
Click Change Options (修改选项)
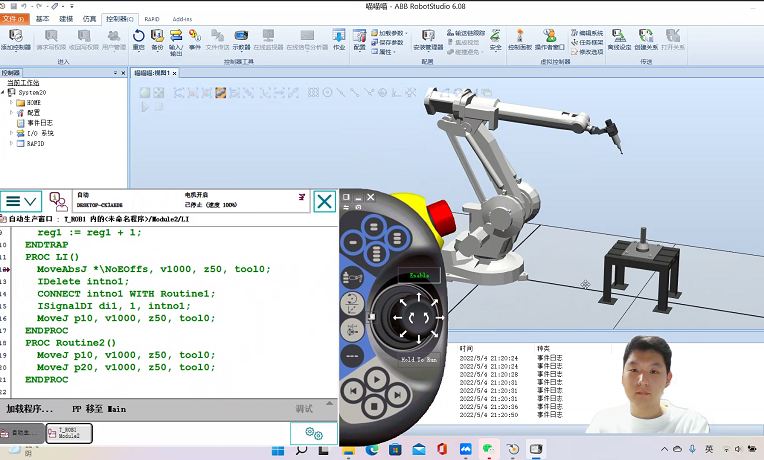(x=587, y=52)
